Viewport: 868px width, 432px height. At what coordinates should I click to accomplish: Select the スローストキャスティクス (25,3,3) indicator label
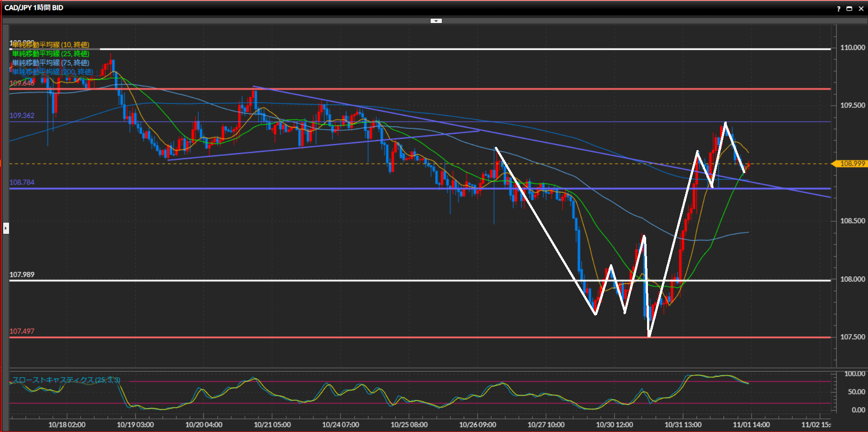pyautogui.click(x=66, y=380)
